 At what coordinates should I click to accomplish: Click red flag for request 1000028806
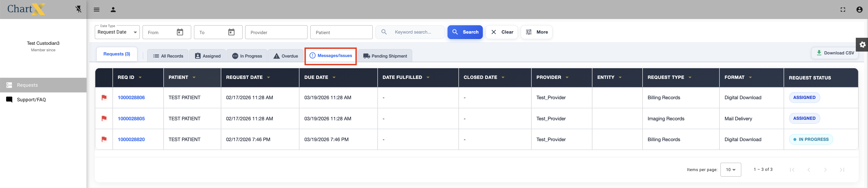point(104,98)
